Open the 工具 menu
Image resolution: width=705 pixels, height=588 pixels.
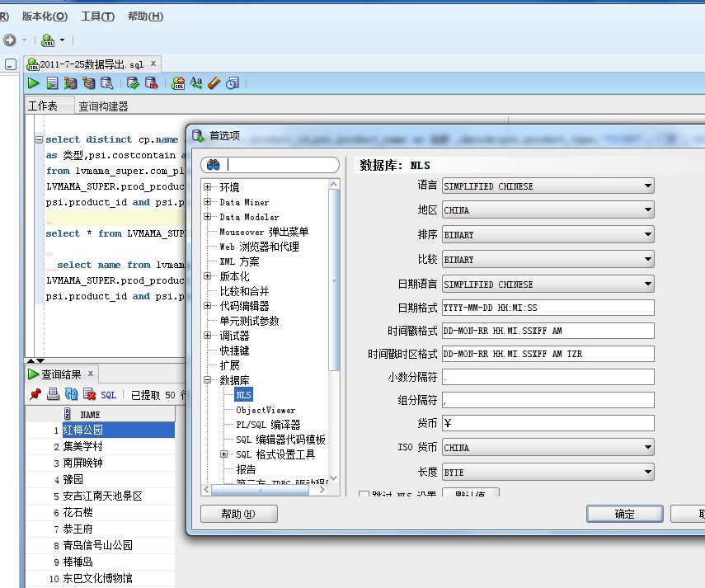point(96,16)
